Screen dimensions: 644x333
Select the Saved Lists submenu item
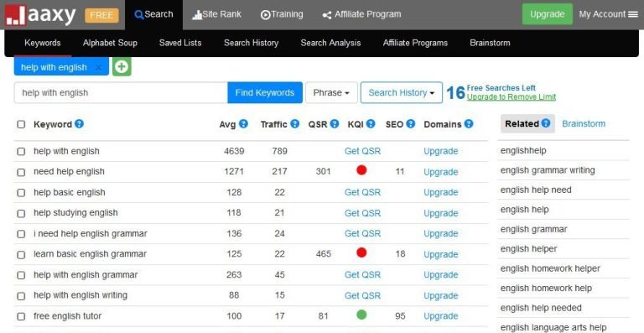pyautogui.click(x=180, y=43)
